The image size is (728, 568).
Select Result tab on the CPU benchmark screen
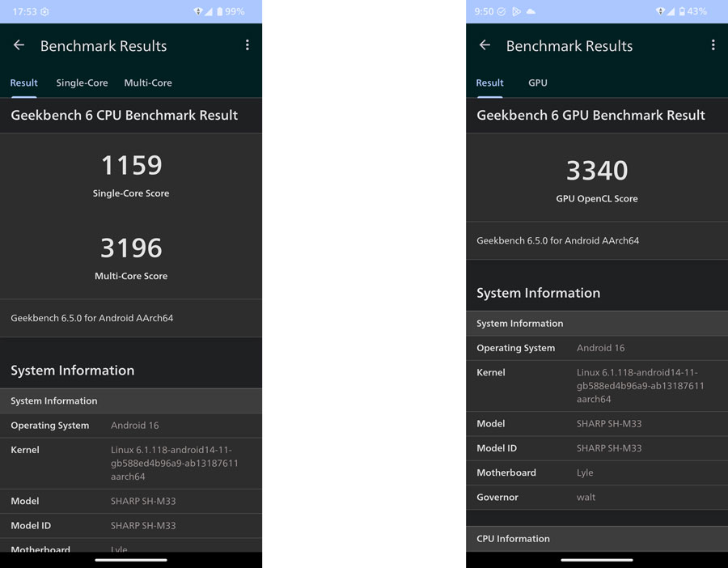tap(23, 83)
